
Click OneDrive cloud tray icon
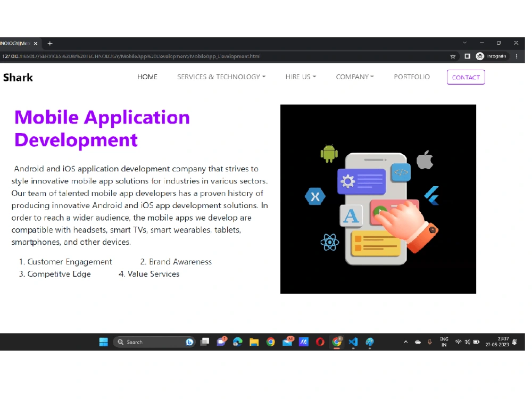[x=418, y=342]
